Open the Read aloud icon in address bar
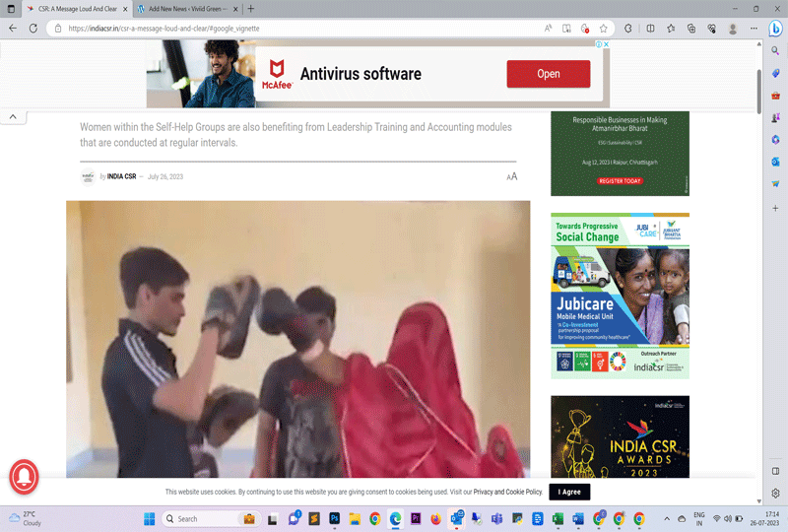 click(548, 29)
